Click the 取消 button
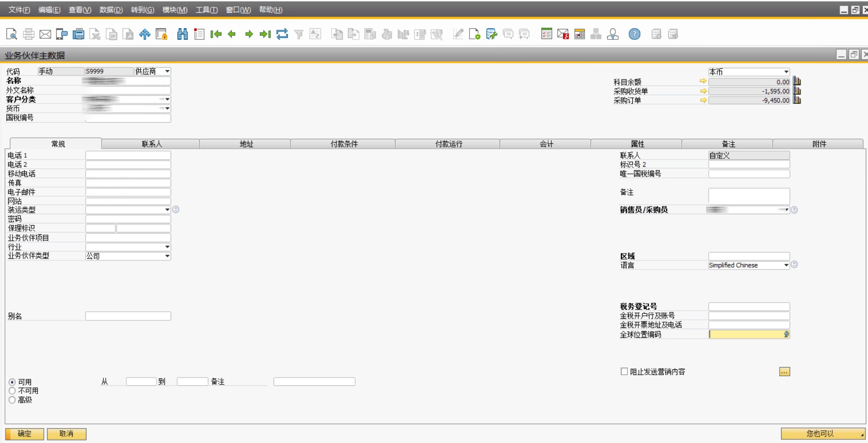The width and height of the screenshot is (868, 443). pos(66,434)
